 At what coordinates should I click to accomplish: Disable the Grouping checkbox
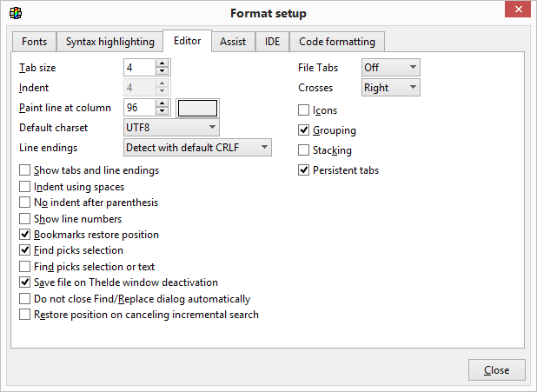pyautogui.click(x=304, y=130)
